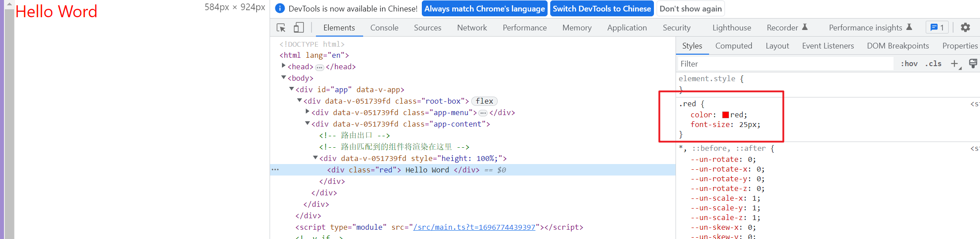Click the Hello Word text on the page
Image resolution: width=980 pixels, height=239 pixels.
tap(56, 11)
